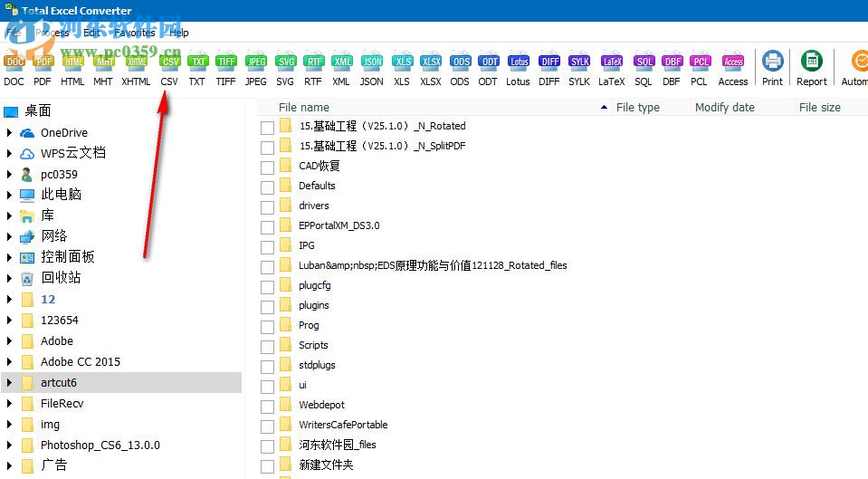Screen dimensions: 868x479
Task: Tick the Defaults folder checkbox
Action: click(x=267, y=187)
